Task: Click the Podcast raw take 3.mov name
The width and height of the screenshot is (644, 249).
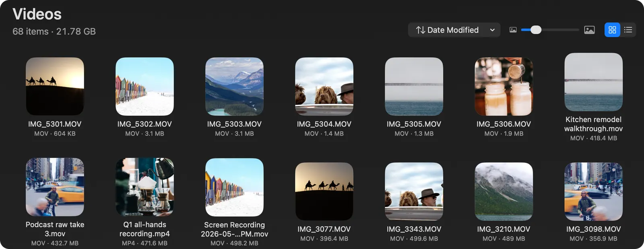Action: (x=55, y=229)
